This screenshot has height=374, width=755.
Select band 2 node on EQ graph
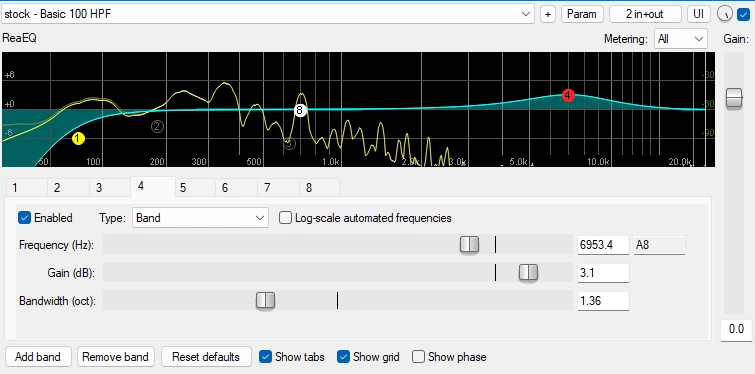point(157,127)
